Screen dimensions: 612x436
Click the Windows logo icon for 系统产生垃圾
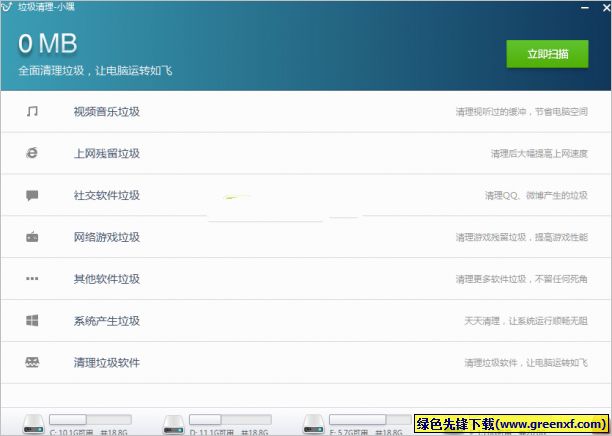click(32, 321)
